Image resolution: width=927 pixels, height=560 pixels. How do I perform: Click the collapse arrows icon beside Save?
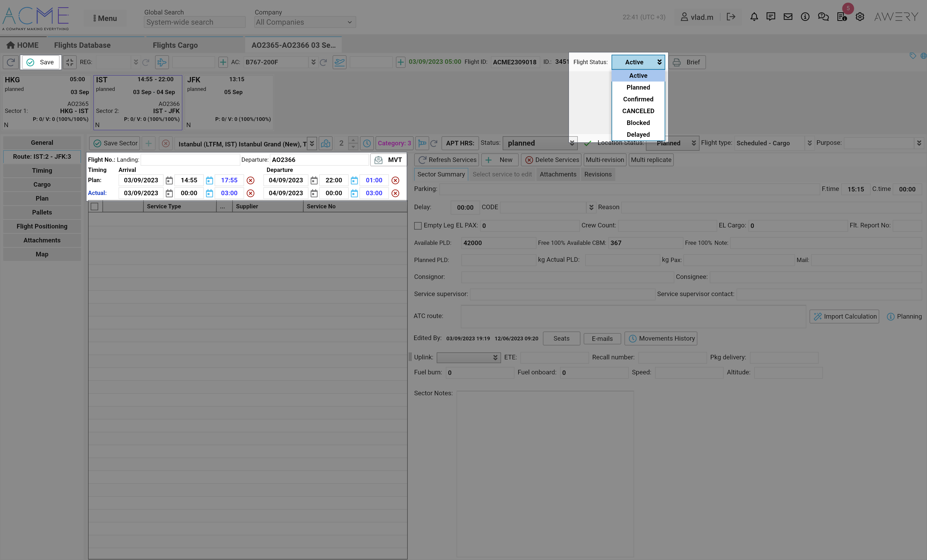[x=69, y=62]
